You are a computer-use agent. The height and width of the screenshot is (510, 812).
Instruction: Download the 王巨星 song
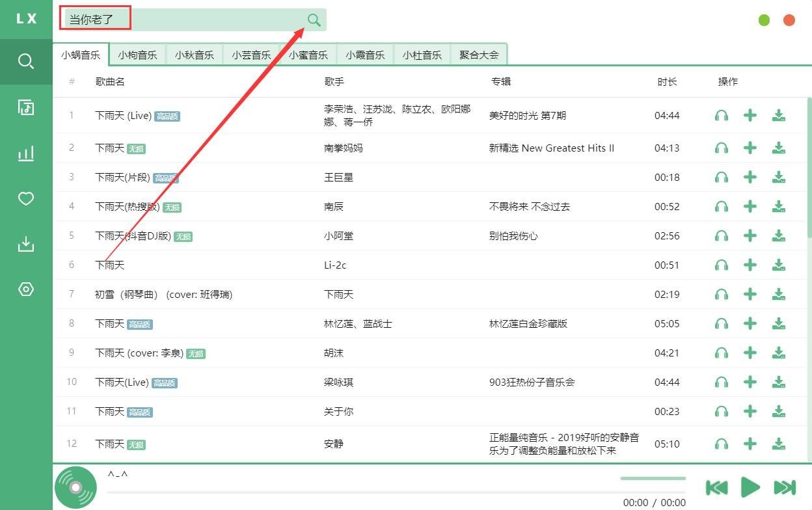(x=778, y=177)
